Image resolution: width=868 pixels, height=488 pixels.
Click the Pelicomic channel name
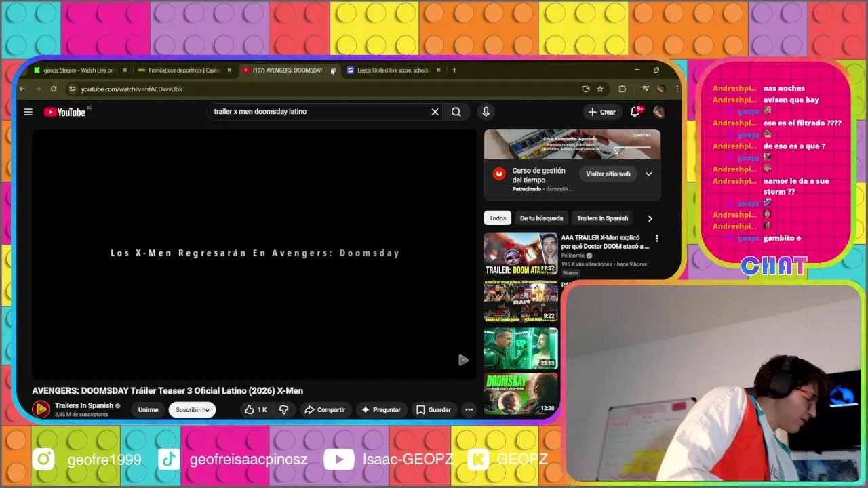click(x=574, y=256)
